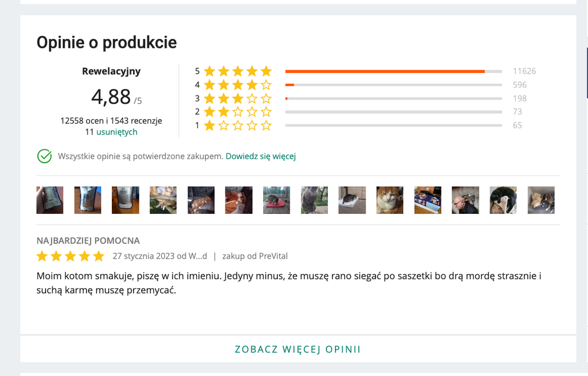This screenshot has width=588, height=376.
Task: Filter by 2-star rating stars
Action: pos(237,112)
